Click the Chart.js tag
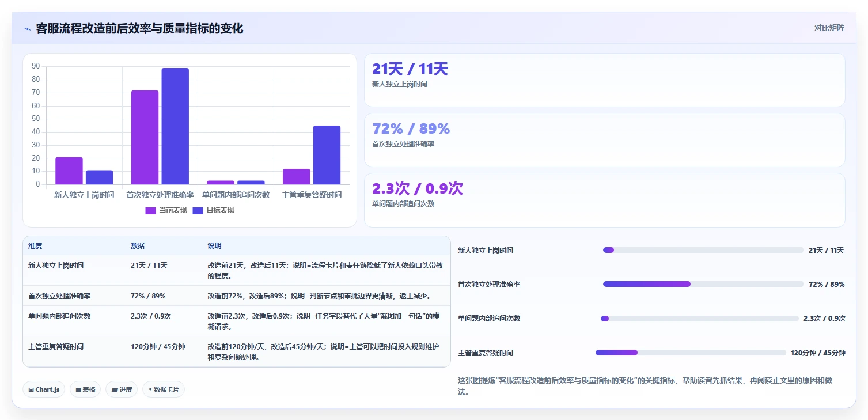This screenshot has width=868, height=420. pos(44,389)
